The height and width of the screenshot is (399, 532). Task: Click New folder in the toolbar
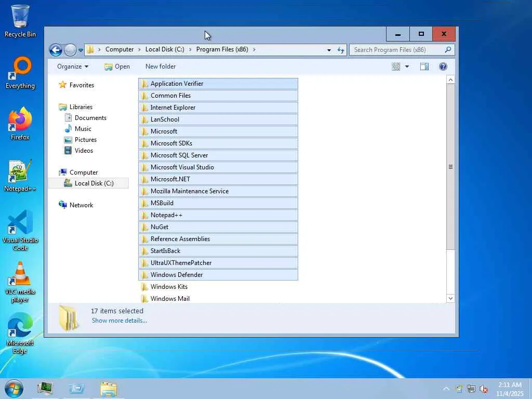click(x=161, y=66)
